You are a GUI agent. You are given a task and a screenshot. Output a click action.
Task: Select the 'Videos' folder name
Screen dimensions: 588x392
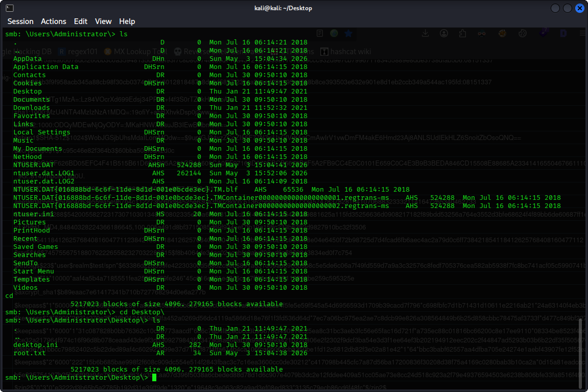25,288
